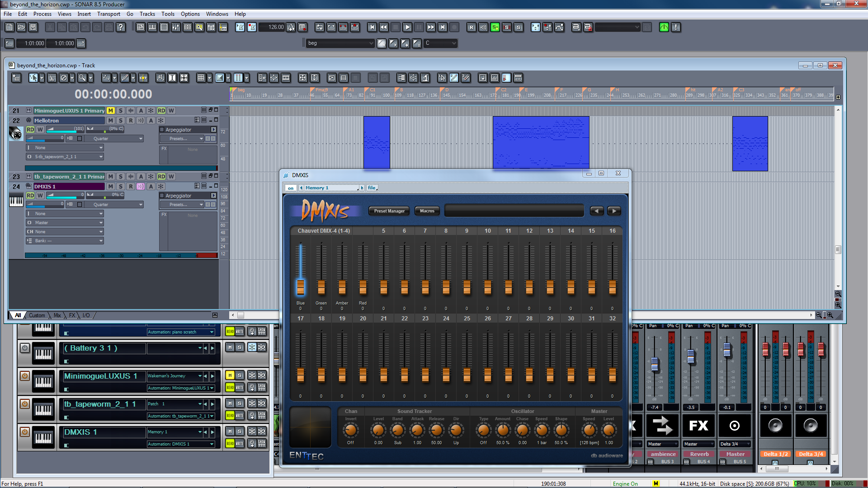The image size is (868, 488).
Task: Click the file button in DMXIS header
Action: pyautogui.click(x=372, y=188)
